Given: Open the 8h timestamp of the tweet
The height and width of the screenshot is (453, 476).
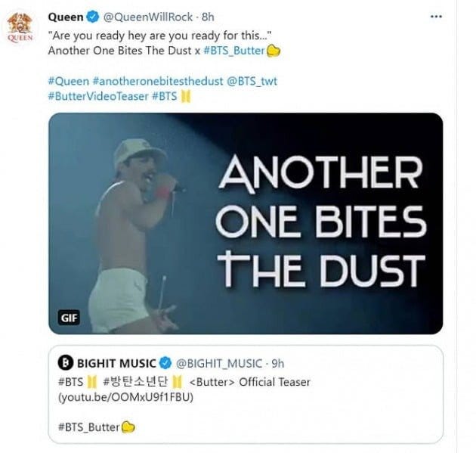Looking at the screenshot, I should (x=208, y=17).
